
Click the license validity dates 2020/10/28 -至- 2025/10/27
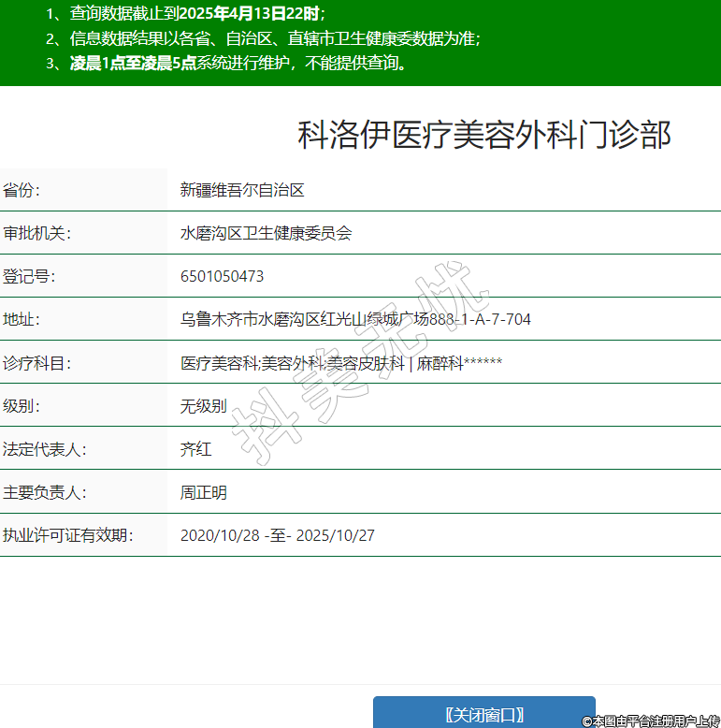[277, 535]
